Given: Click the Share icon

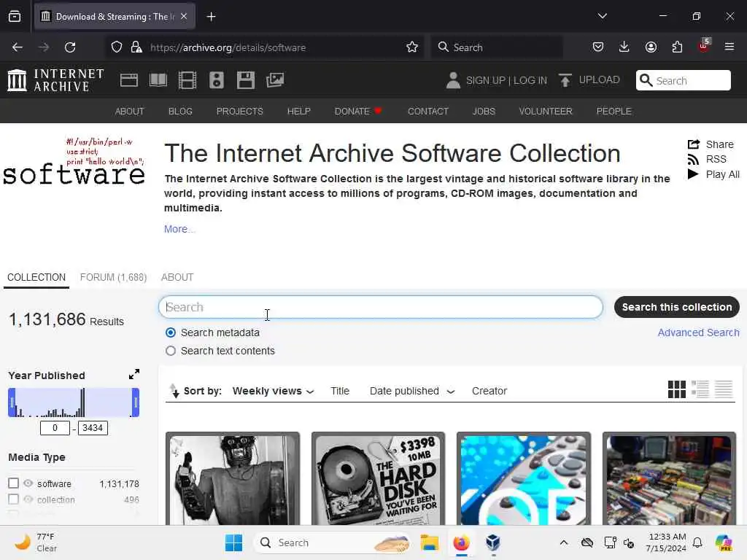Looking at the screenshot, I should point(694,144).
